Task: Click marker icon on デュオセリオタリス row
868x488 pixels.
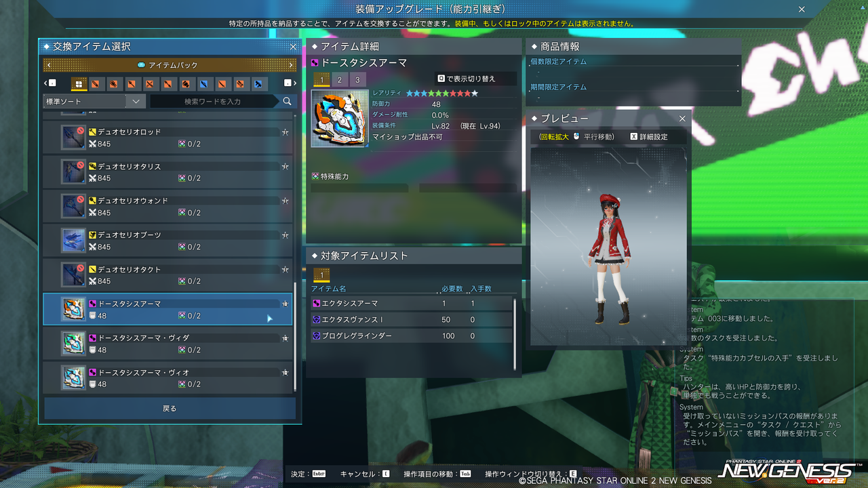Action: coord(285,167)
